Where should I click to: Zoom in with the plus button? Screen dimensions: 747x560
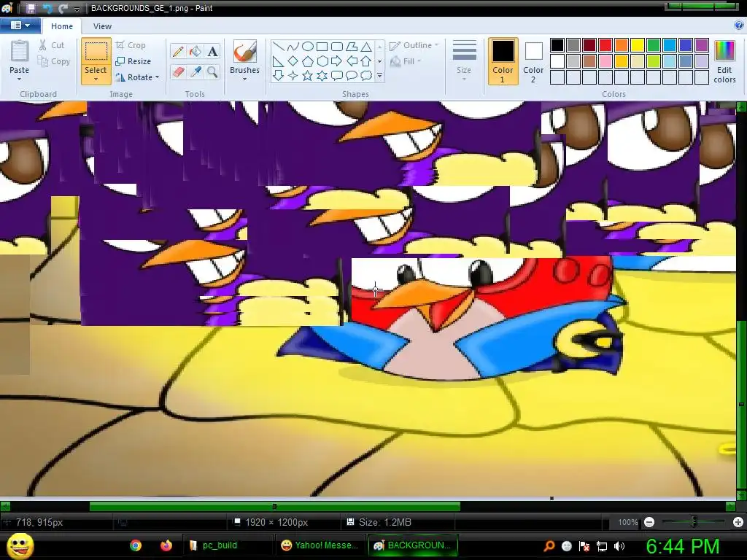pos(738,522)
